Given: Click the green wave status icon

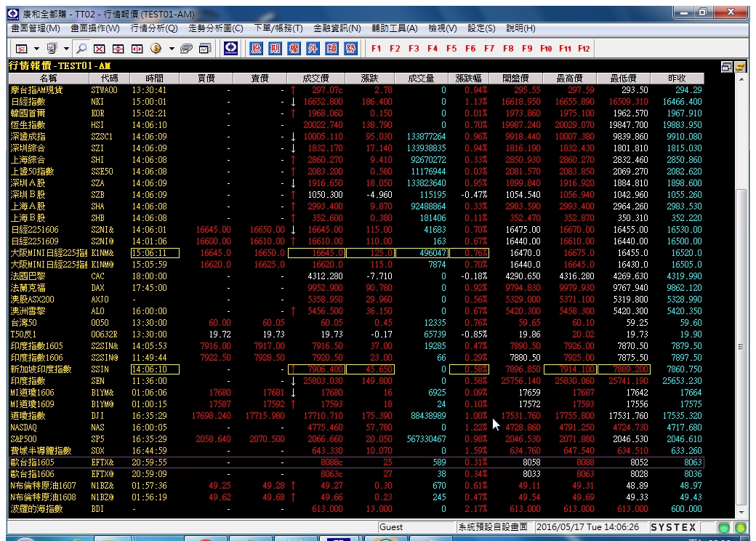Looking at the screenshot, I should [724, 527].
